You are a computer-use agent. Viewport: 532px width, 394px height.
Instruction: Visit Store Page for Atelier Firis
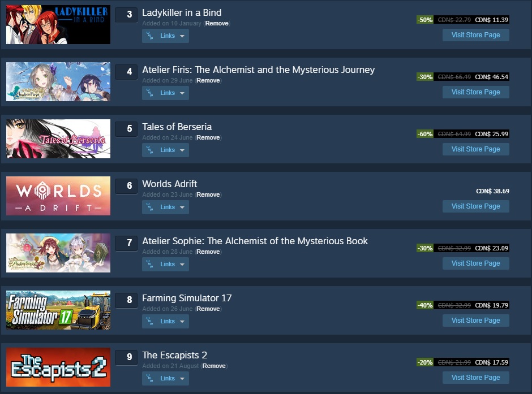[x=475, y=92]
